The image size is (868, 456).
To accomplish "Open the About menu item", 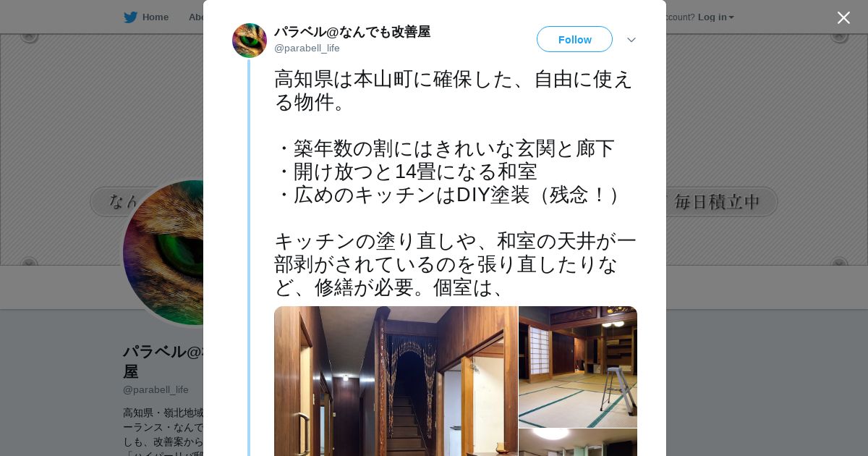I will pyautogui.click(x=195, y=17).
